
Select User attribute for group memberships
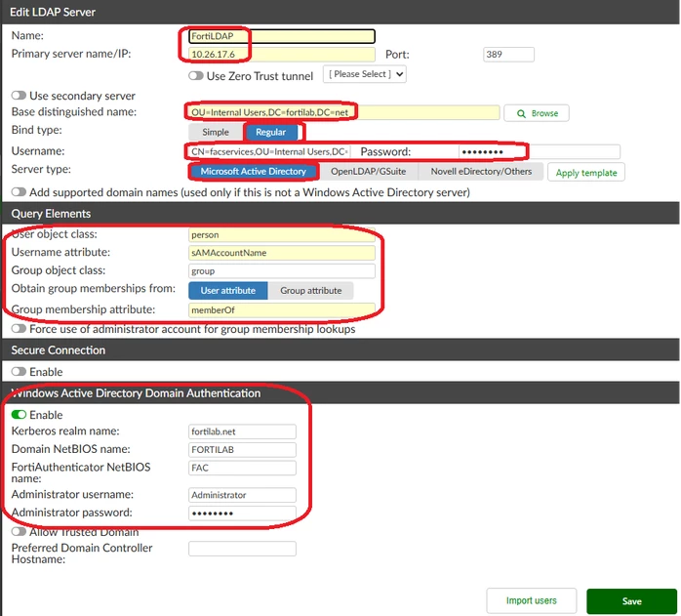228,291
